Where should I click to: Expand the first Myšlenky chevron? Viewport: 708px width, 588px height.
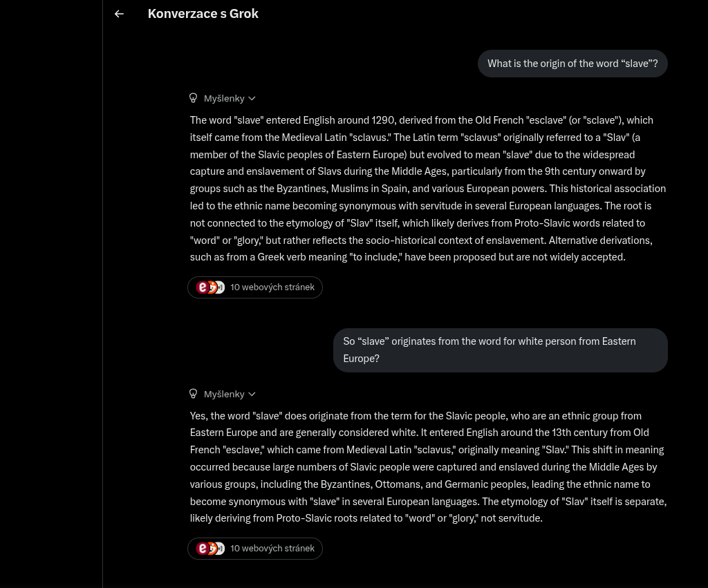(252, 99)
